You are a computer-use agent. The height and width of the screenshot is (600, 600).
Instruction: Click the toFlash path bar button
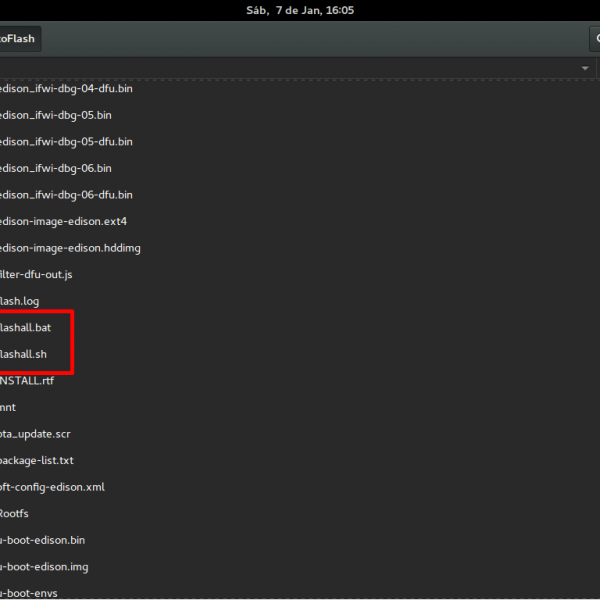click(19, 39)
